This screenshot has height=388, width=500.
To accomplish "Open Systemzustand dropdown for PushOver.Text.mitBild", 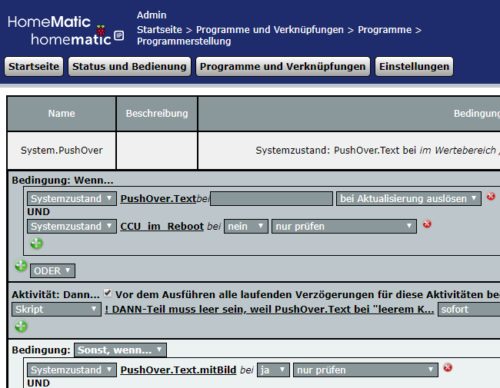I will point(72,370).
